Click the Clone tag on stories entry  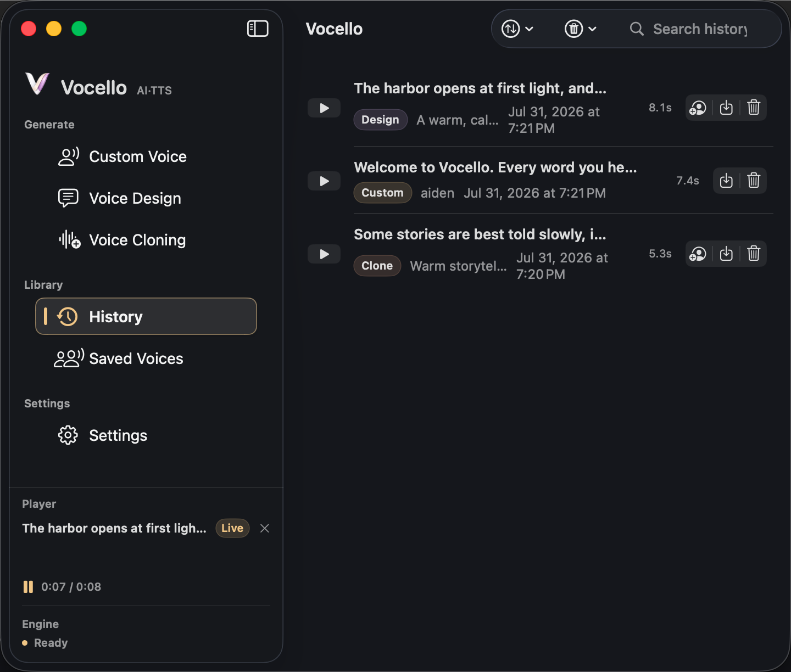point(377,266)
